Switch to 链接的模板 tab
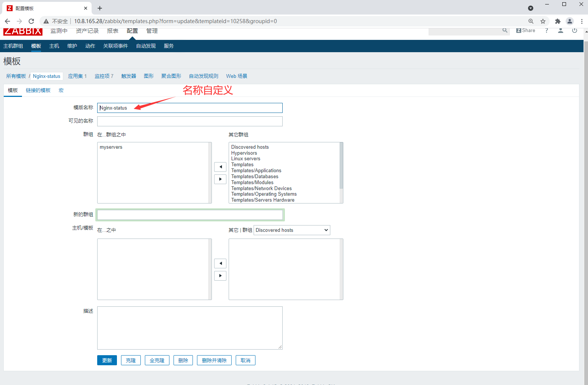The height and width of the screenshot is (385, 588). coord(38,90)
